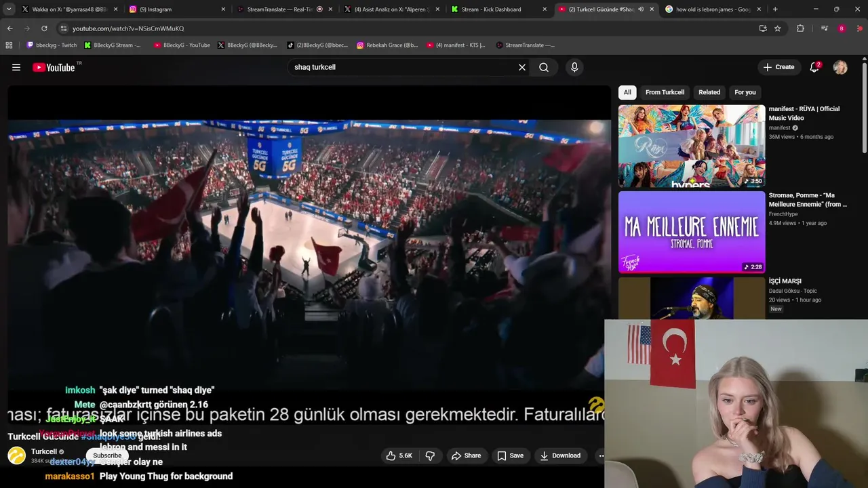The image size is (868, 488).
Task: Close the Stream - Kick Dashboard tab
Action: (x=545, y=9)
